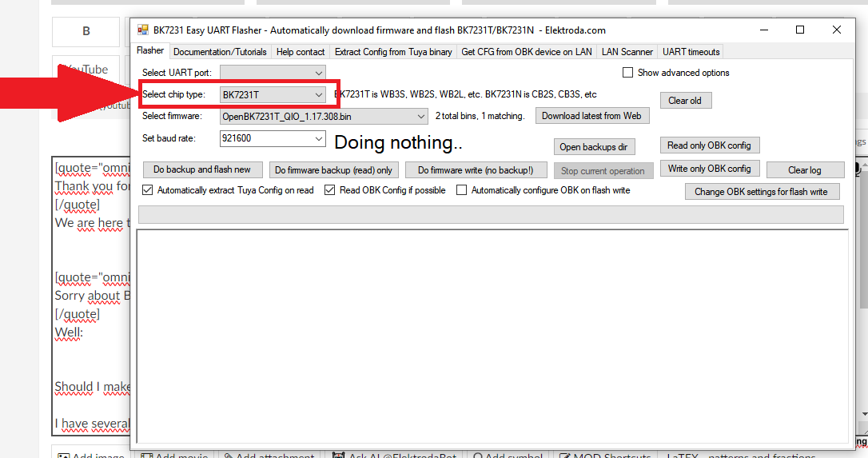This screenshot has width=868, height=458.
Task: Open Extract Config from Tuya binary tab
Action: 393,51
